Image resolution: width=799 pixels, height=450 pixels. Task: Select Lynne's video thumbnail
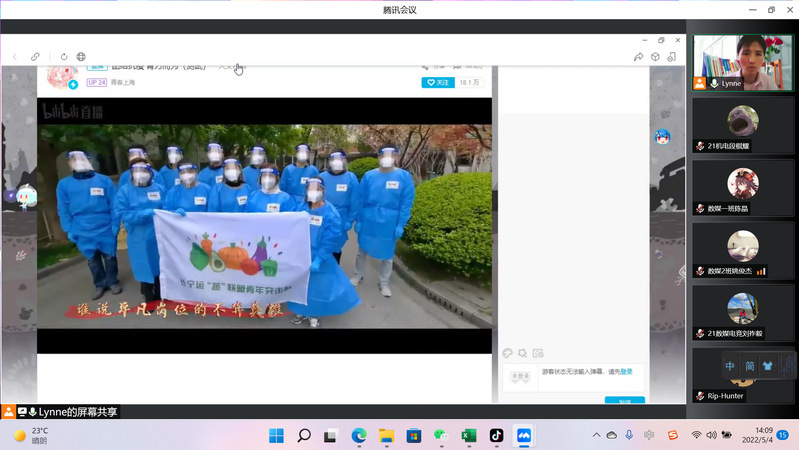coord(743,62)
